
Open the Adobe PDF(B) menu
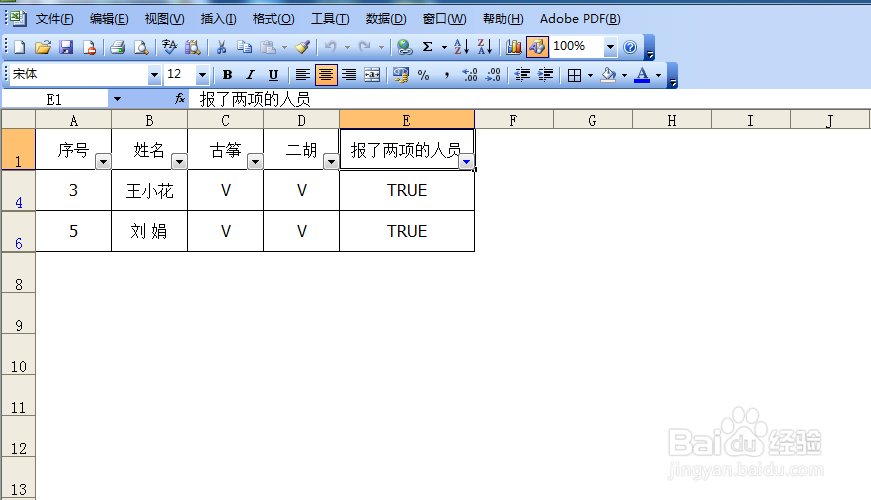tap(580, 19)
